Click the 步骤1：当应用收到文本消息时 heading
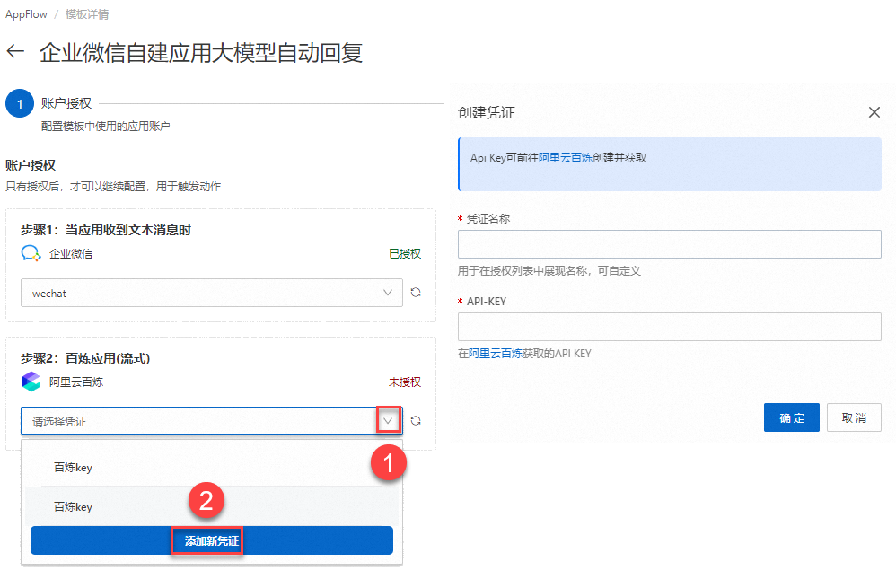This screenshot has height=588, width=896. coord(106,230)
